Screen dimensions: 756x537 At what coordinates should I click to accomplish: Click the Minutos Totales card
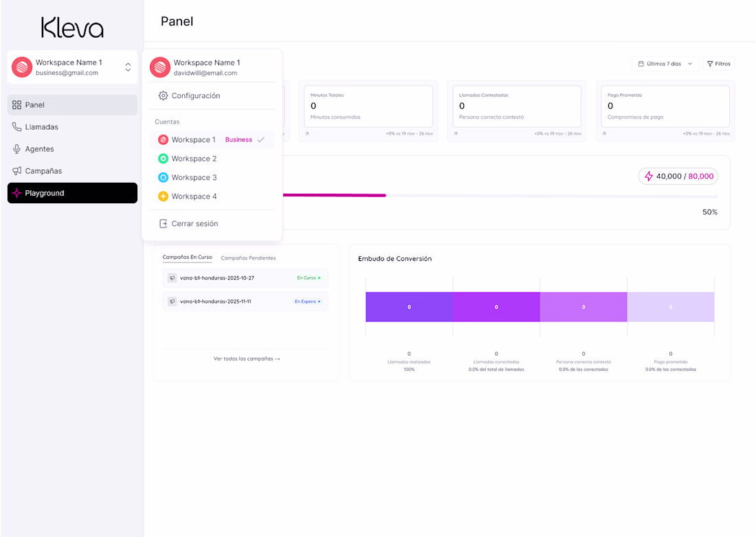(368, 106)
